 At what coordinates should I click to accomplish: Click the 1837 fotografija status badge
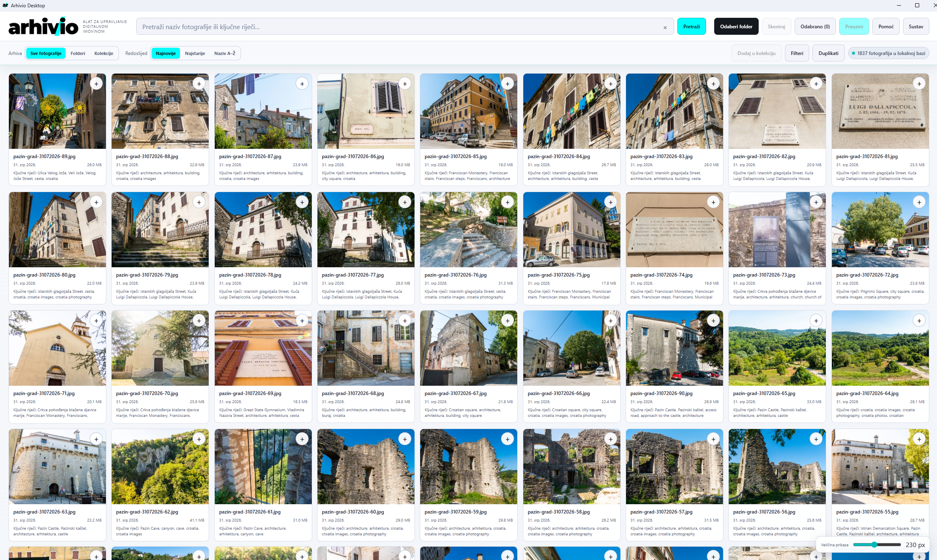pyautogui.click(x=888, y=53)
